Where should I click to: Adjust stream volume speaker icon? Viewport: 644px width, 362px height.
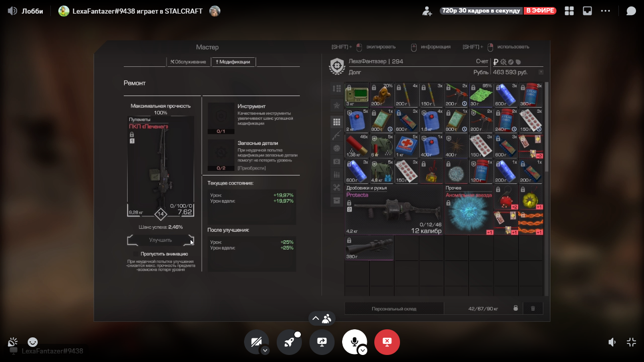tap(612, 342)
